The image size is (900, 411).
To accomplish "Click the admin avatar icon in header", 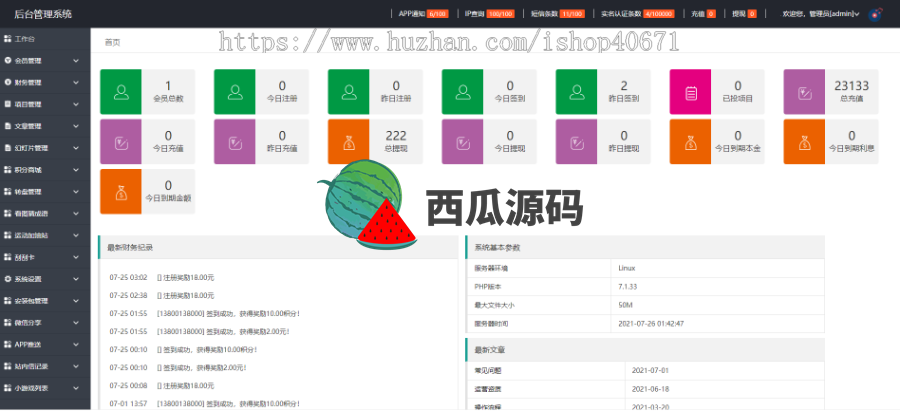I will coord(875,14).
